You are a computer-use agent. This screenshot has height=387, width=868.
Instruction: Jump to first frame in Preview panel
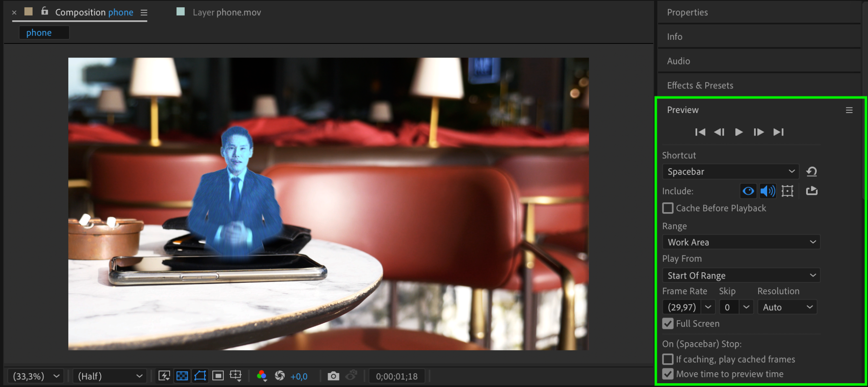[x=700, y=132]
